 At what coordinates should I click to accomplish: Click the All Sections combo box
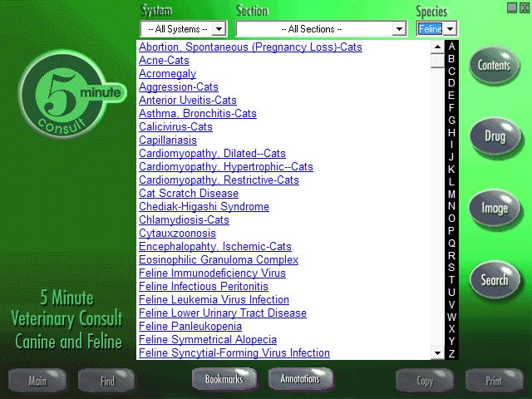point(322,29)
